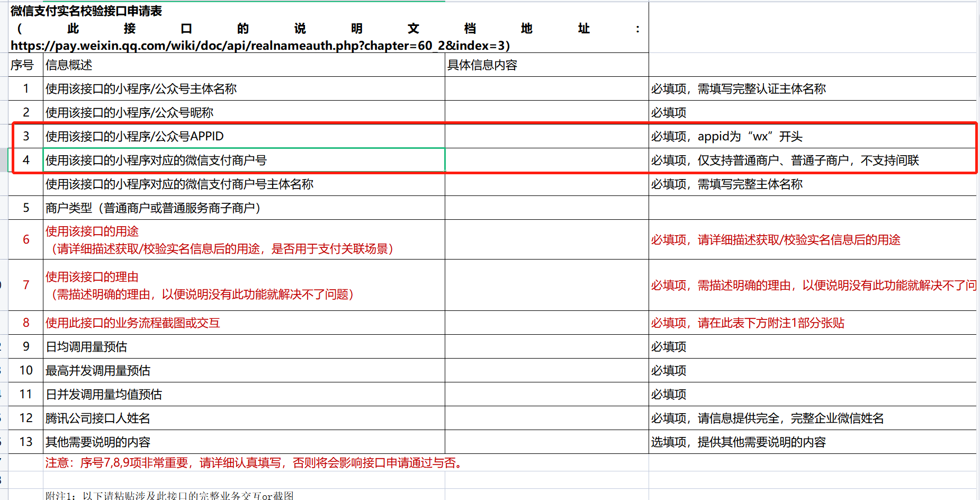Click the red note 必填项，需描述明确的理由
Image resolution: width=980 pixels, height=500 pixels.
coord(814,285)
